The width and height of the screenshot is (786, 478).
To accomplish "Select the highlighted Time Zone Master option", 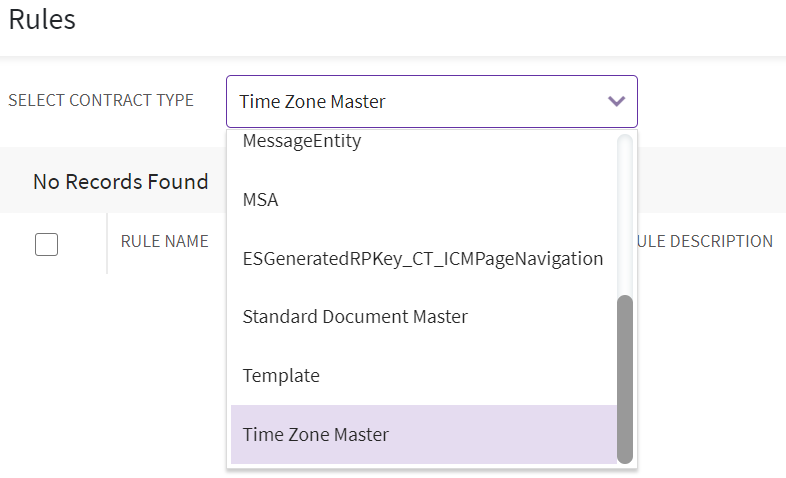I will click(x=316, y=435).
